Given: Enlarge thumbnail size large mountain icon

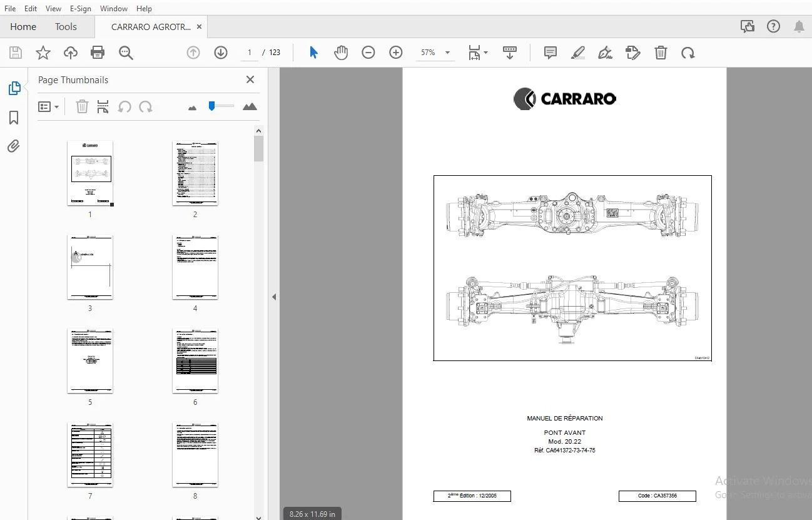Looking at the screenshot, I should [x=250, y=106].
